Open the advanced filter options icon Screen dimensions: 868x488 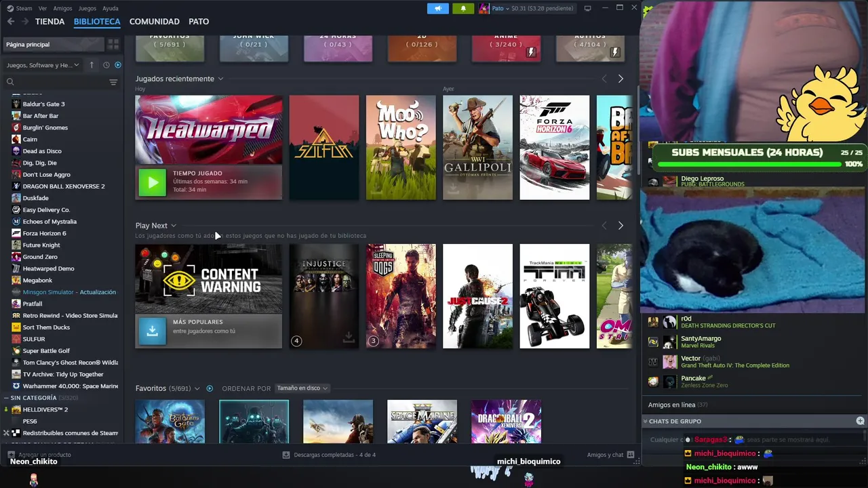113,82
